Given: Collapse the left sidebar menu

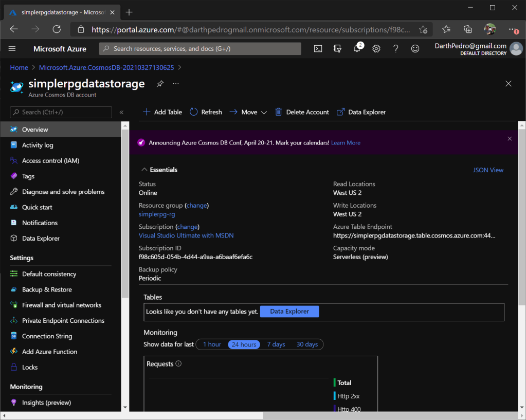Looking at the screenshot, I should [x=121, y=112].
